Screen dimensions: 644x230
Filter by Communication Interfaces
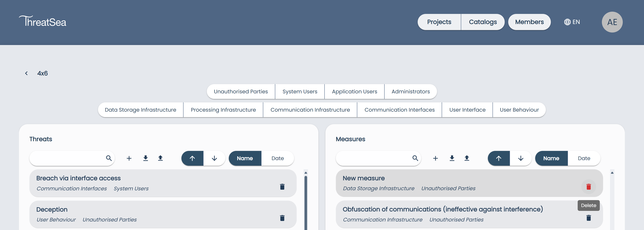(x=399, y=110)
